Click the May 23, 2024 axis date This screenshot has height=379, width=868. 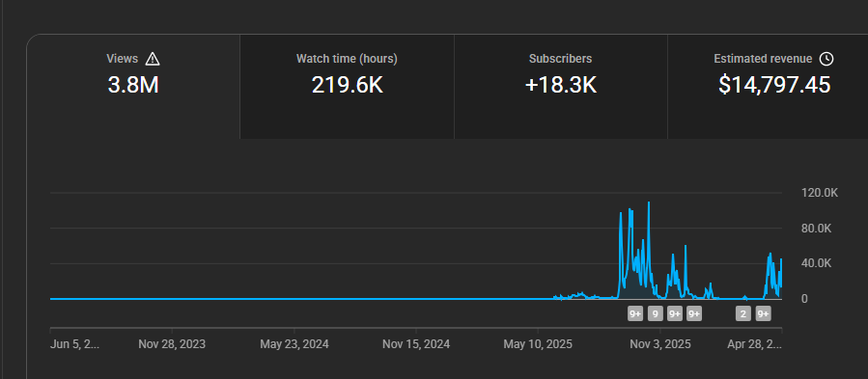point(294,344)
